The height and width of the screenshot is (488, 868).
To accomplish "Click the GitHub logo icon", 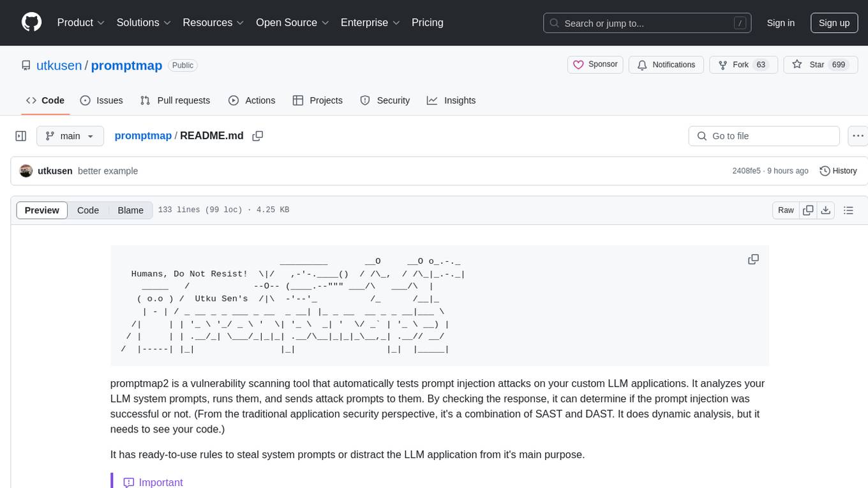I will click(x=31, y=22).
